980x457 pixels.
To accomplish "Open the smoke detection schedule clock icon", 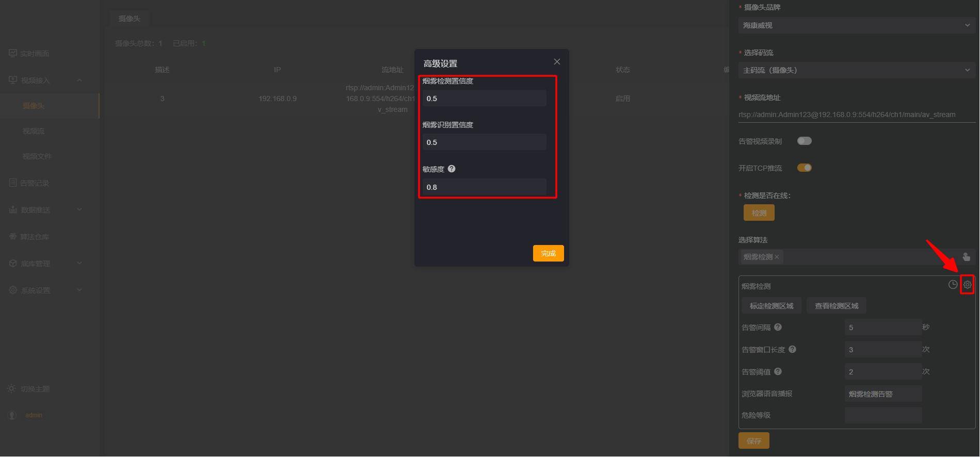I will [953, 285].
